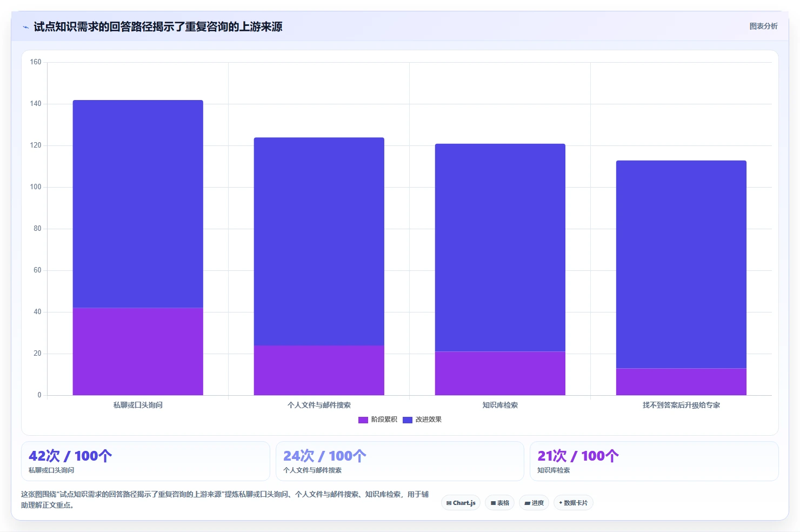The height and width of the screenshot is (532, 800).
Task: Select the purple bar segment for 知识库检索
Action: coord(500,374)
